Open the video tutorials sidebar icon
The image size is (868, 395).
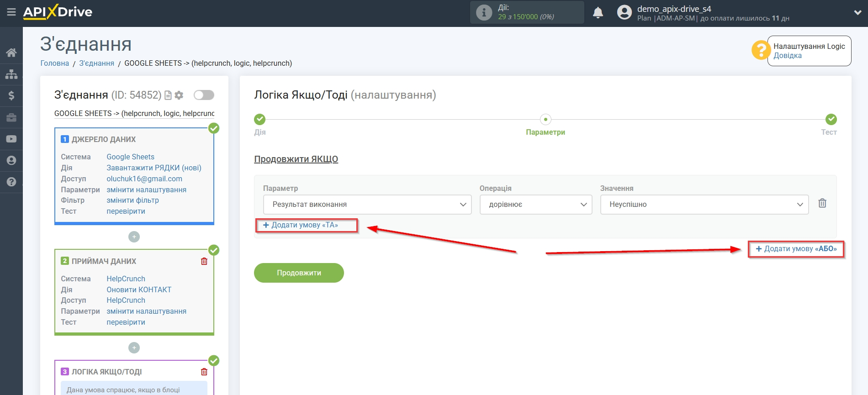point(11,139)
